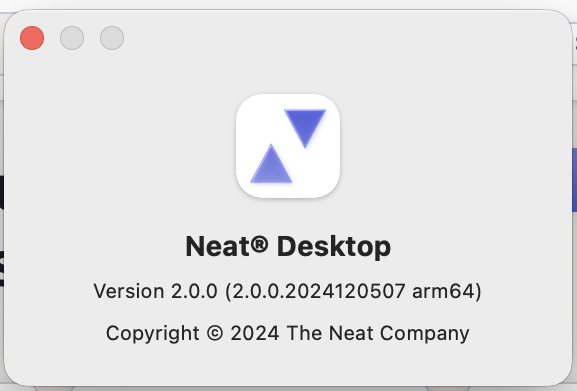Click the year 2024 in the copyright line
The width and height of the screenshot is (577, 391).
coord(255,333)
